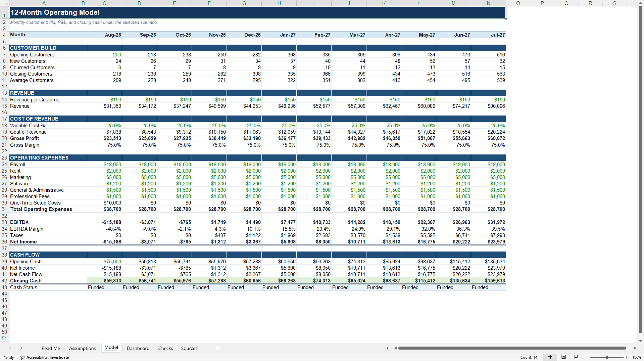Viewport: 644px width, 361px height.
Task: Adjust the zoom slider handle
Action: 607,357
